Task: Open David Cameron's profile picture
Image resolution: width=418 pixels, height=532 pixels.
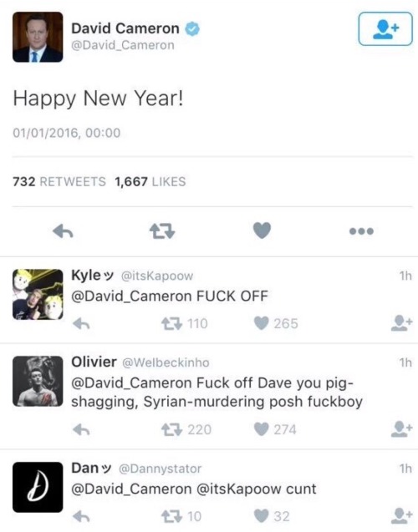Action: (38, 37)
